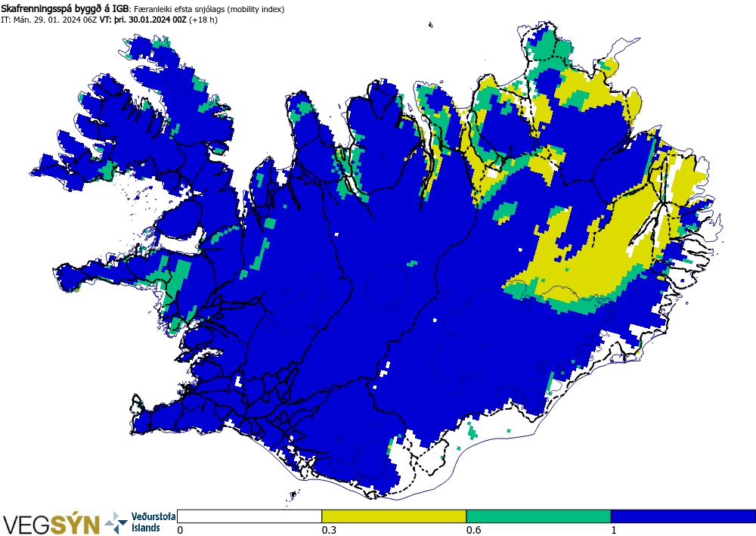Screen dimensions: 756x536
Task: Click legend value '0.6'
Action: [473, 530]
